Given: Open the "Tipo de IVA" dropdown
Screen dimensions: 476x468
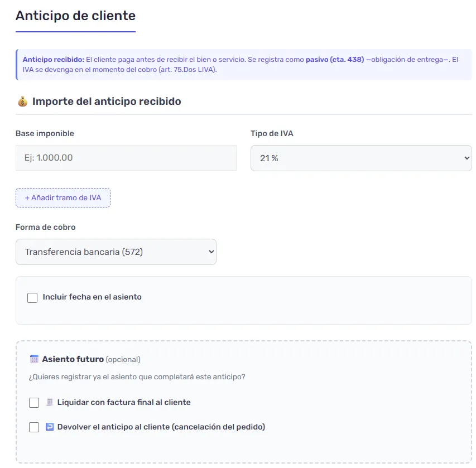Looking at the screenshot, I should [x=360, y=158].
